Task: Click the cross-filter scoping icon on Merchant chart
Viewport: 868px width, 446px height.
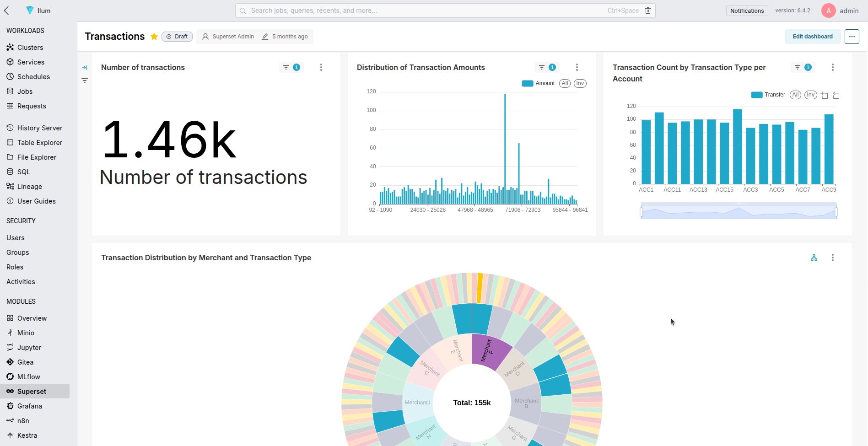Action: [814, 258]
